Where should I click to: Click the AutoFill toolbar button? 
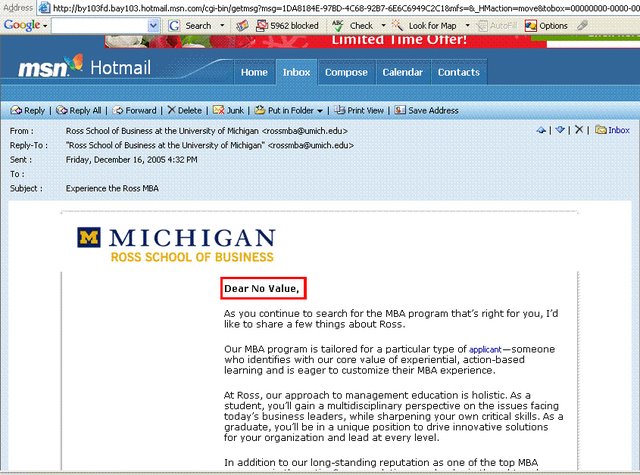pos(497,26)
